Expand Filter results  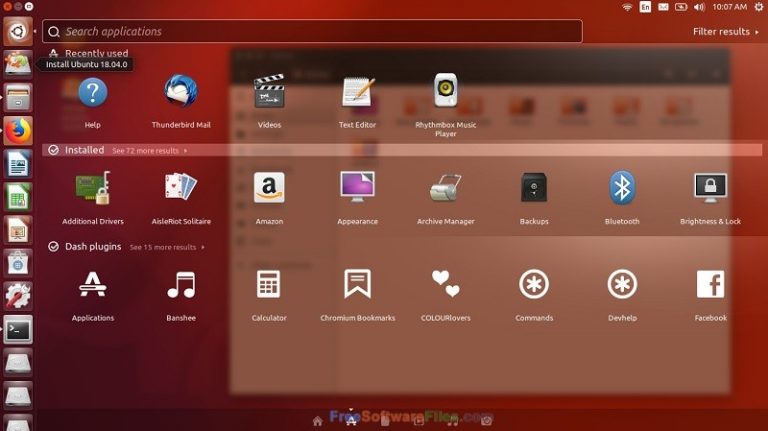(x=726, y=31)
